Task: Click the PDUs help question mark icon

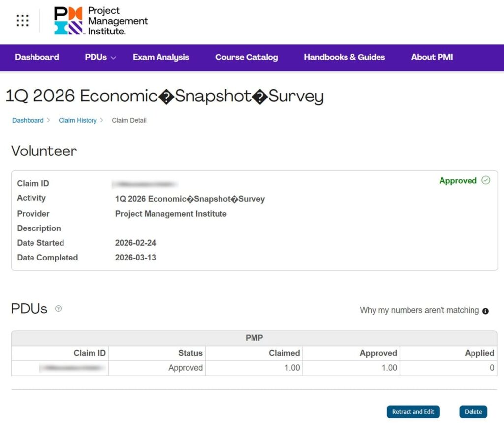Action: [58, 309]
